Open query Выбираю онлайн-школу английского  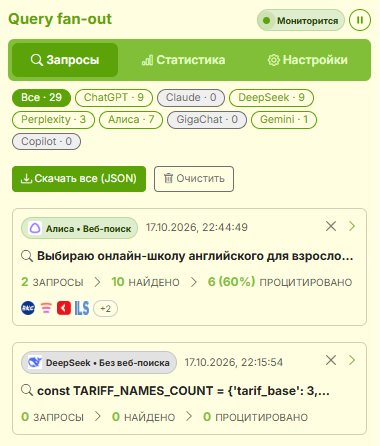point(195,256)
